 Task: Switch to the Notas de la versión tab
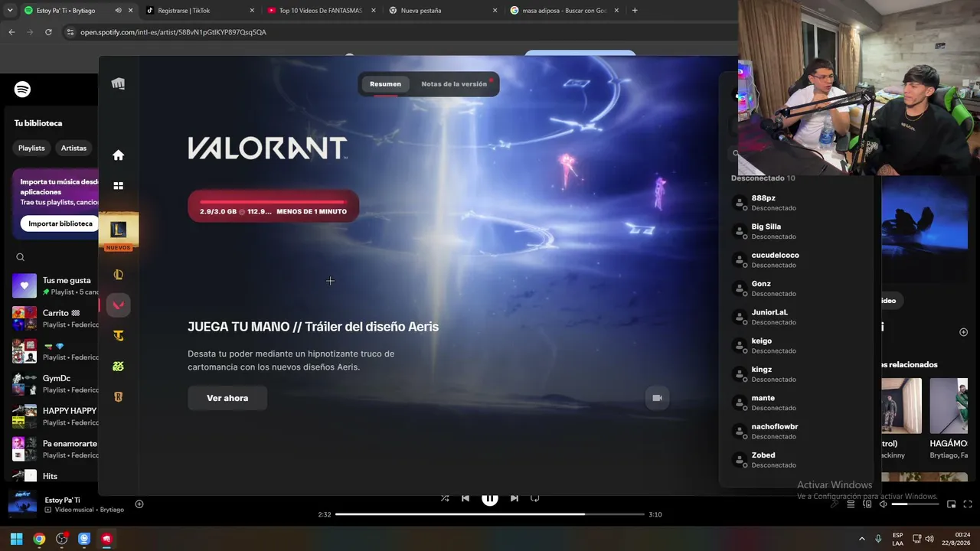[454, 84]
